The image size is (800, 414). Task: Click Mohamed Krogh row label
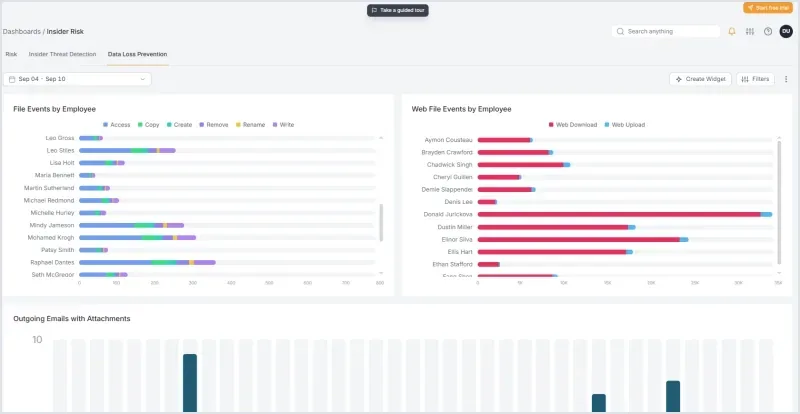[x=51, y=237]
